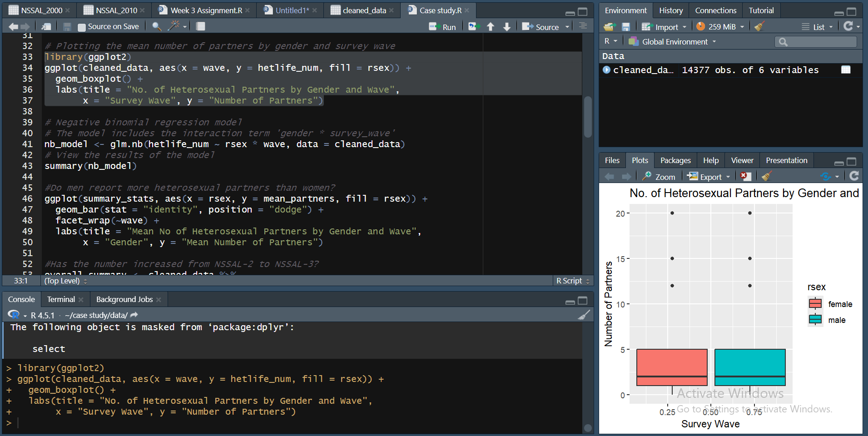The image size is (868, 436).
Task: Open the cleaned_data viewer tab
Action: tap(364, 10)
